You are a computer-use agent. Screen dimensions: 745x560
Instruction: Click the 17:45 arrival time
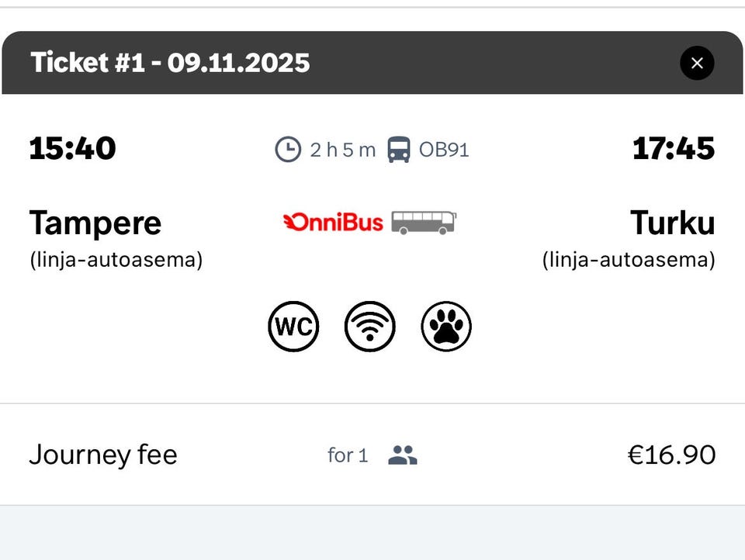673,148
